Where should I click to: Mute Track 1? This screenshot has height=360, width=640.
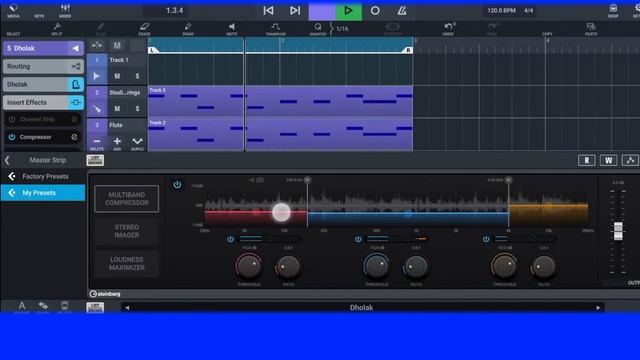point(117,76)
